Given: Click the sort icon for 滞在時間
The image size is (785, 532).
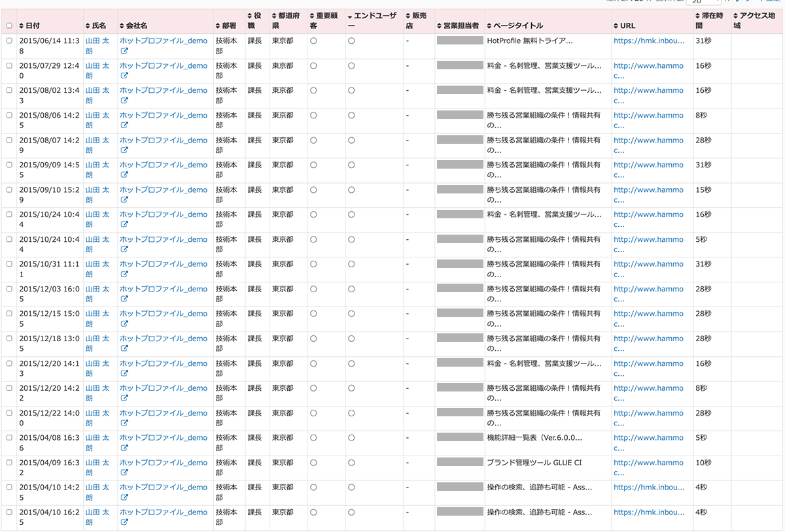Looking at the screenshot, I should point(698,15).
